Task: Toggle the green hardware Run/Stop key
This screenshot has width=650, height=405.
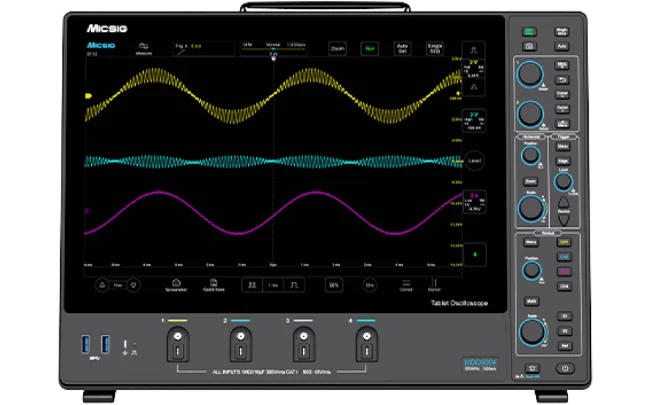Action: [529, 32]
